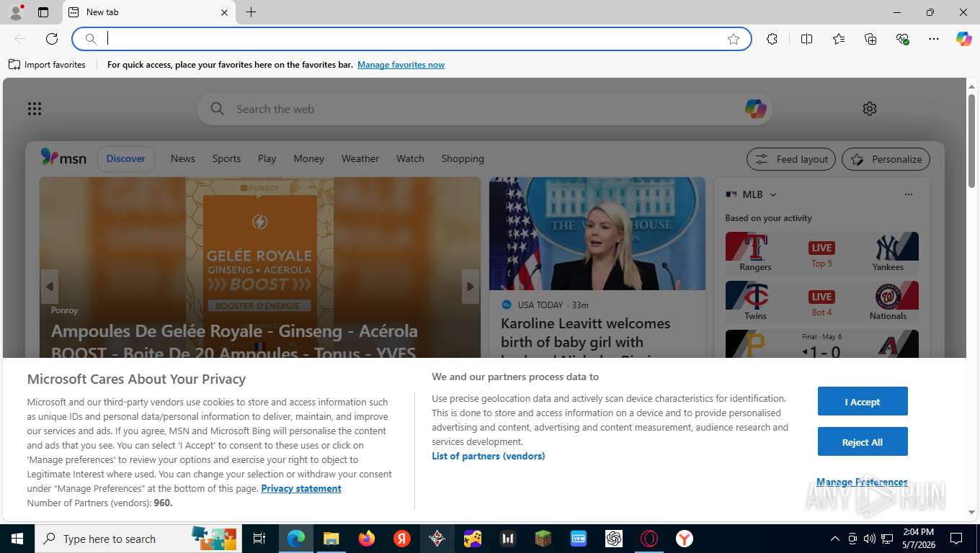Add this page to favorites star
This screenshot has height=553, width=980.
pyautogui.click(x=734, y=39)
